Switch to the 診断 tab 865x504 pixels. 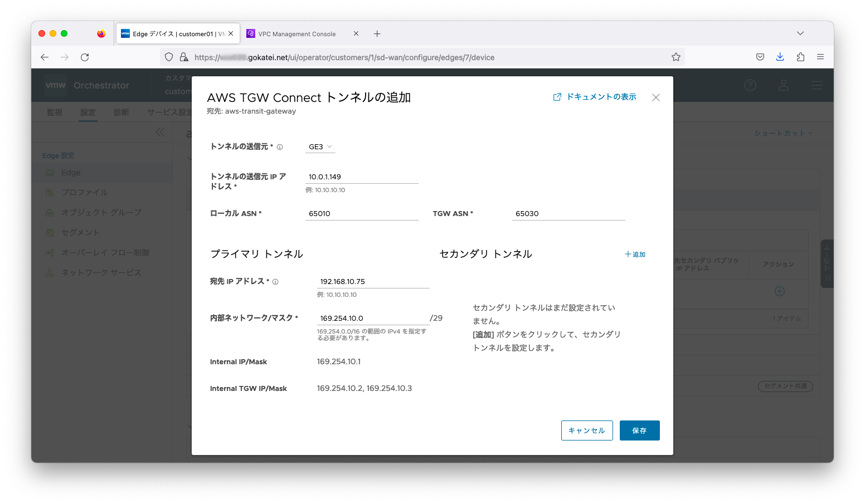click(x=122, y=112)
